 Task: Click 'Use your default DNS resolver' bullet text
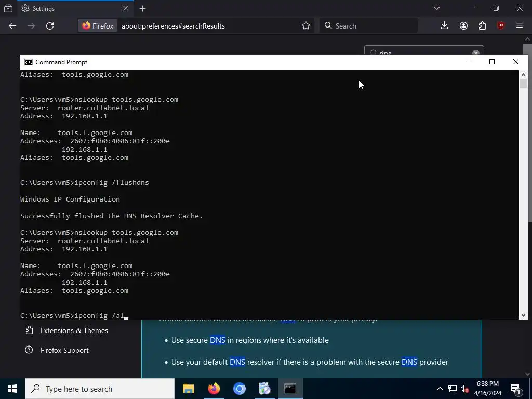point(310,362)
